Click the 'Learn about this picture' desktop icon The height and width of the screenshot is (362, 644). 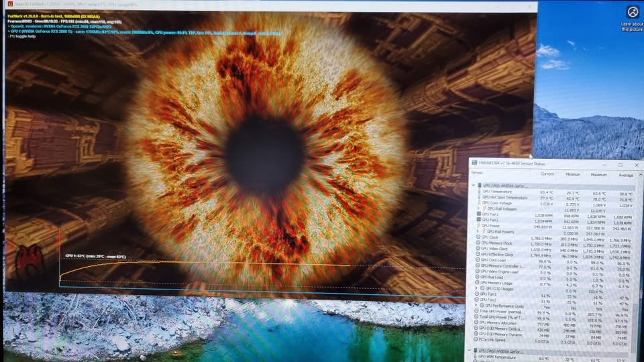click(x=632, y=19)
